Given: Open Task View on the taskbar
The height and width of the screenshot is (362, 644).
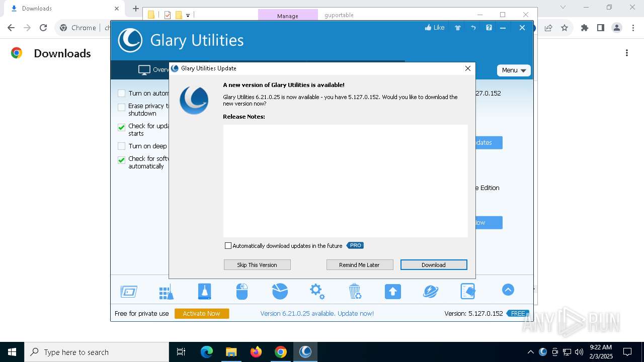Looking at the screenshot, I should 181,352.
